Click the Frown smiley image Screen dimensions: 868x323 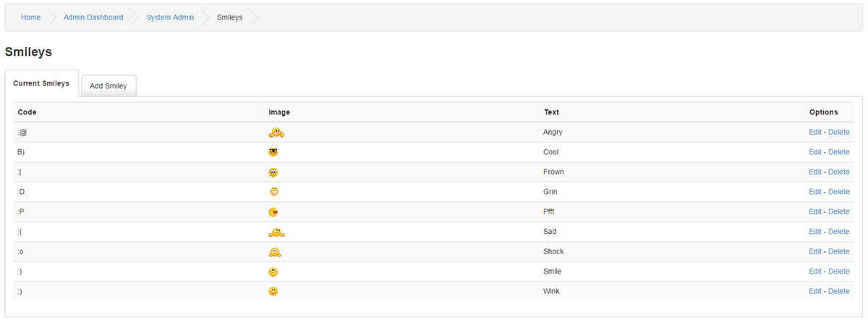(273, 172)
